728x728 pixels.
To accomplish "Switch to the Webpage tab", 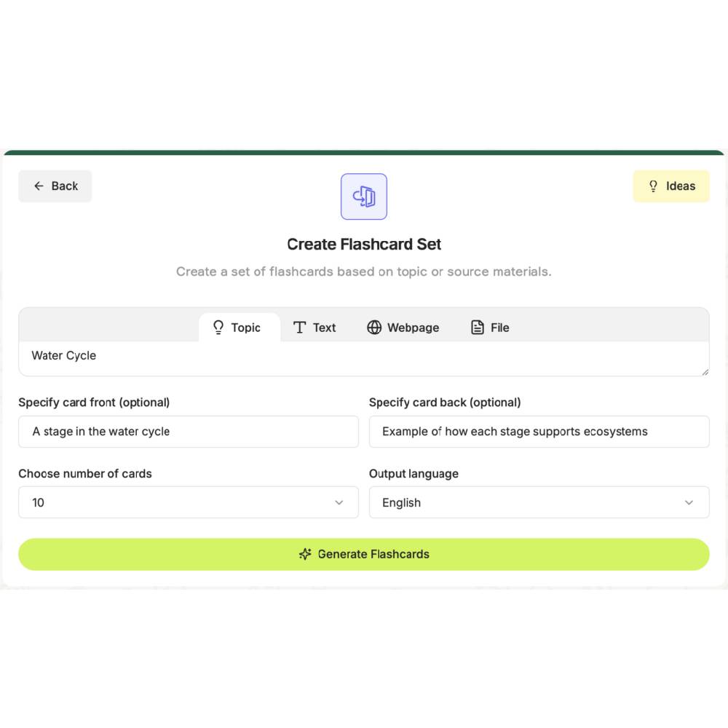I will (x=403, y=328).
